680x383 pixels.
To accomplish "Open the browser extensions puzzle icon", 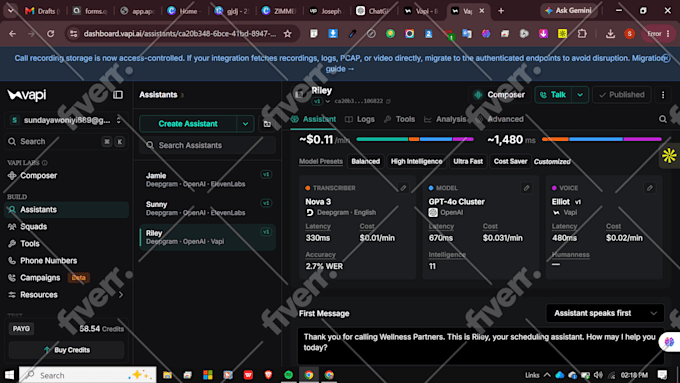I will [x=582, y=33].
